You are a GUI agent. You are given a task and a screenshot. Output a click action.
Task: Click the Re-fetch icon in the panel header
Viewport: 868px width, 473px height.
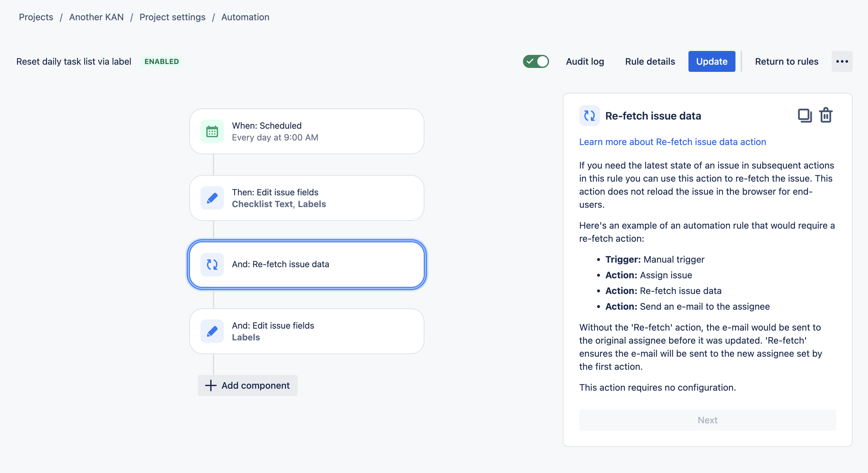(x=589, y=116)
